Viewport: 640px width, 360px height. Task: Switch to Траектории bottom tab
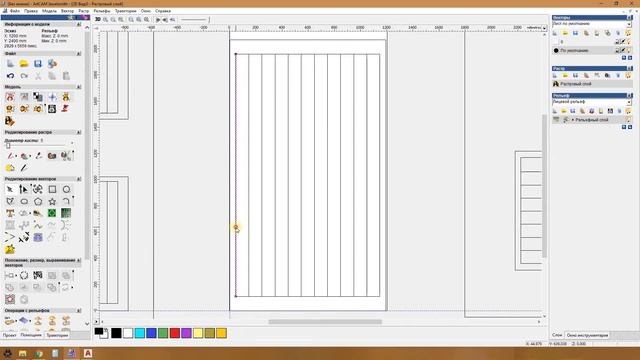coord(57,335)
